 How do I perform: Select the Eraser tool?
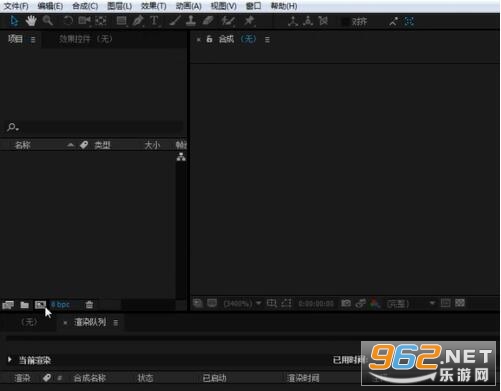(x=208, y=21)
